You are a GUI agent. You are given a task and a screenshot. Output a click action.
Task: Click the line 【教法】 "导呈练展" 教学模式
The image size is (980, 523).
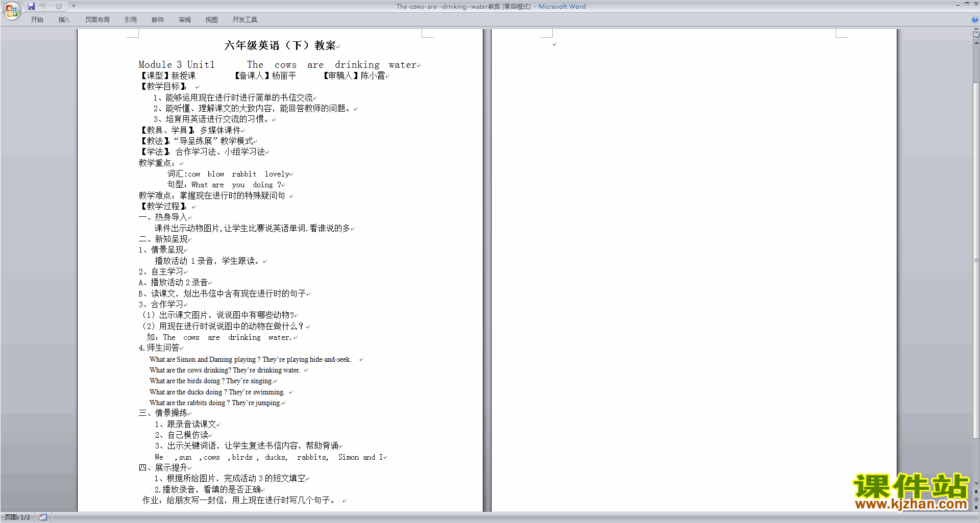click(197, 141)
